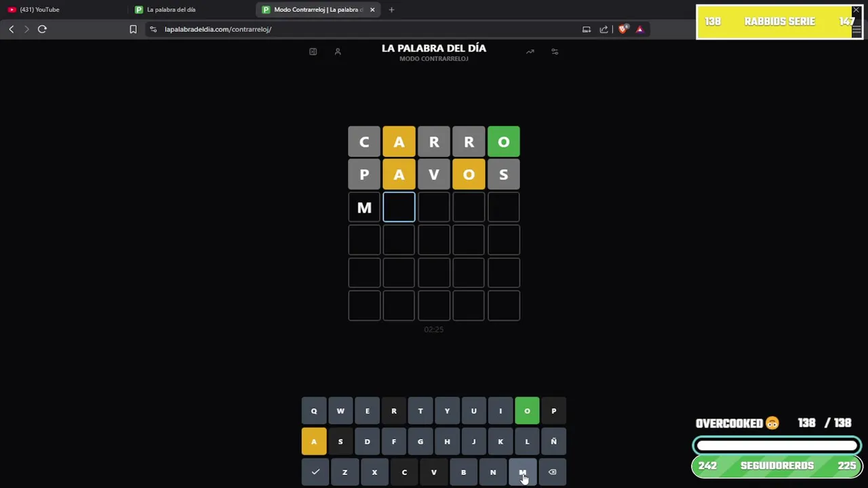Tap the D key on keyboard
Viewport: 868px width, 488px height.
[367, 442]
